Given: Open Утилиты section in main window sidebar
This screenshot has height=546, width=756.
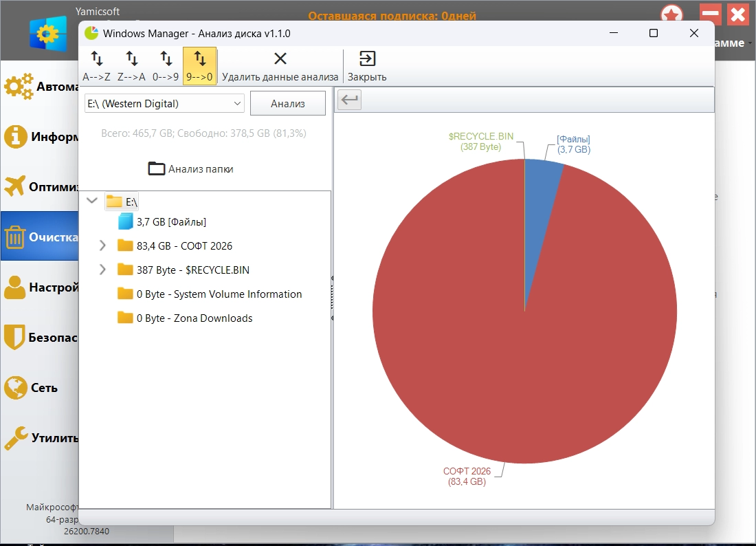Looking at the screenshot, I should tap(40, 437).
